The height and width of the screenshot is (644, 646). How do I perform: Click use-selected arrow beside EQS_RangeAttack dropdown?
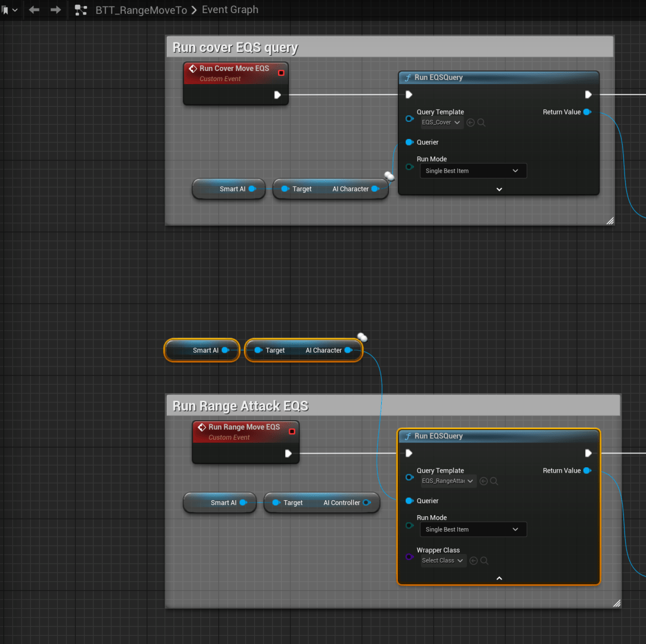coord(484,481)
